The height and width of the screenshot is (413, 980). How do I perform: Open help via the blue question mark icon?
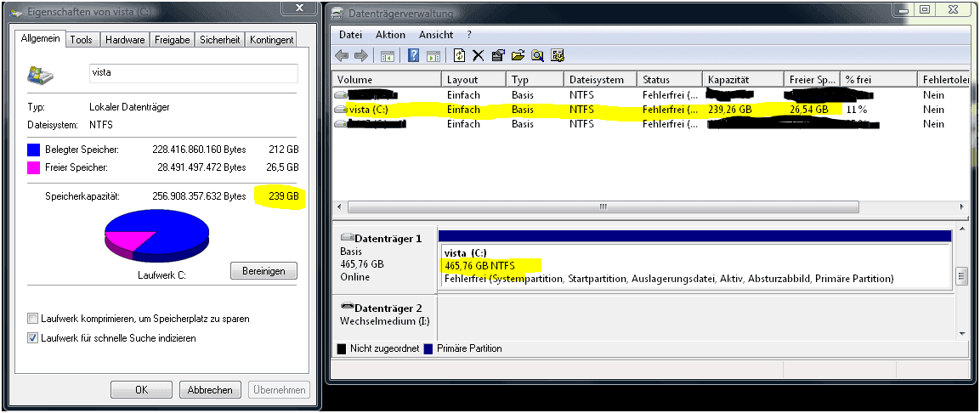coord(413,55)
